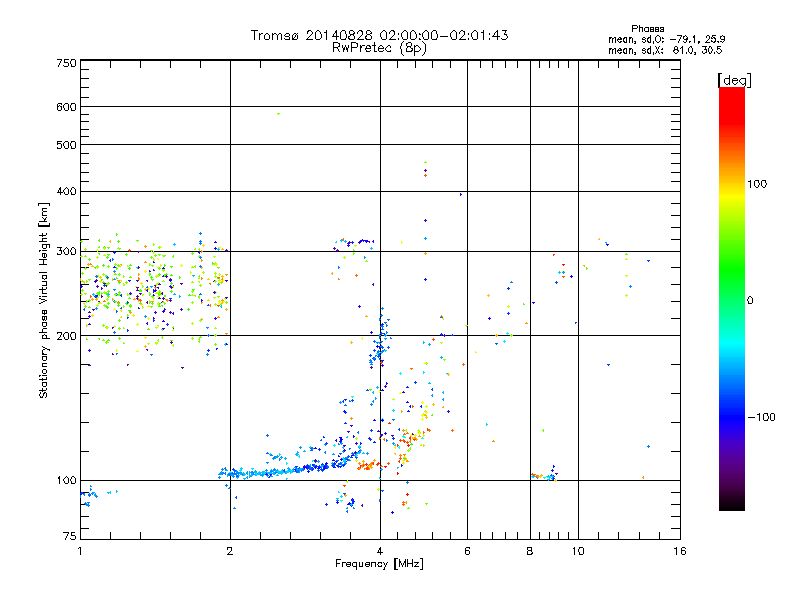Click the '[deg]' colorbar unit label

pyautogui.click(x=734, y=80)
